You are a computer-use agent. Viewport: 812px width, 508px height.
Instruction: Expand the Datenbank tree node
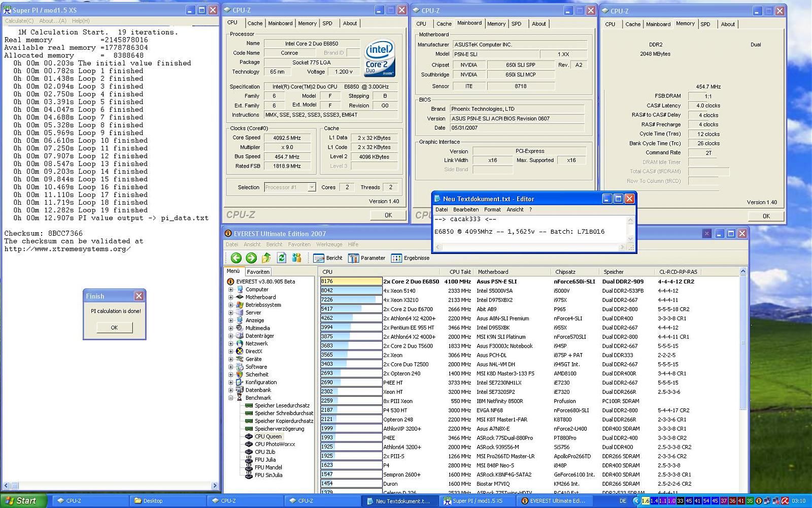231,390
